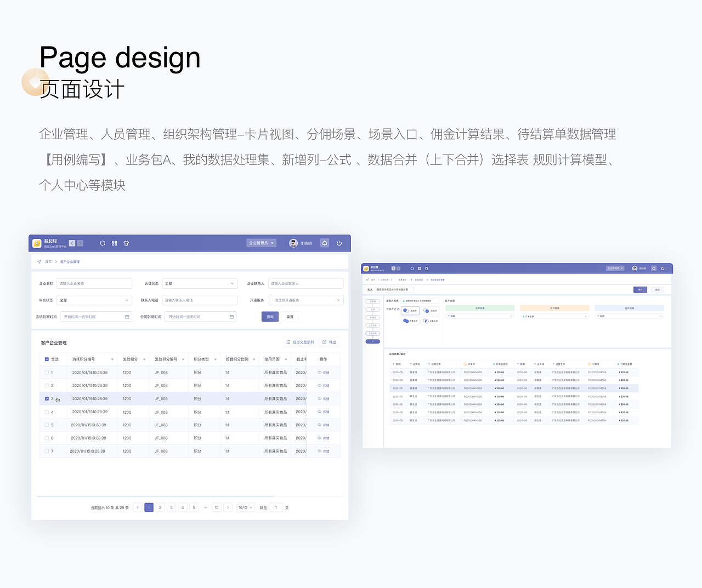Click forward arrow in left window header
The height and width of the screenshot is (588, 702).
(80, 243)
